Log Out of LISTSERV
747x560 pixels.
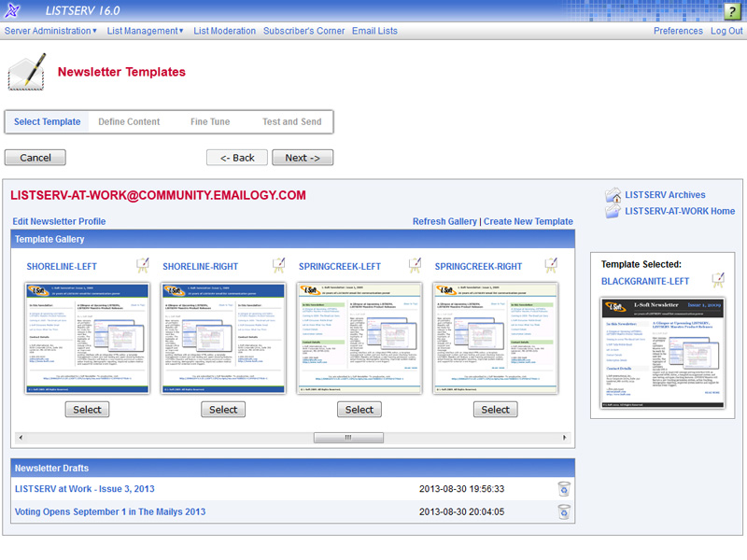[726, 31]
